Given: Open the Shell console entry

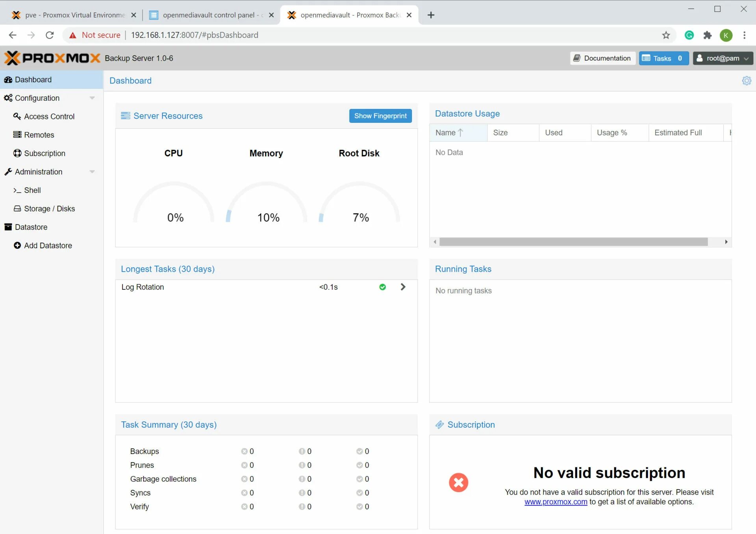Looking at the screenshot, I should 32,190.
